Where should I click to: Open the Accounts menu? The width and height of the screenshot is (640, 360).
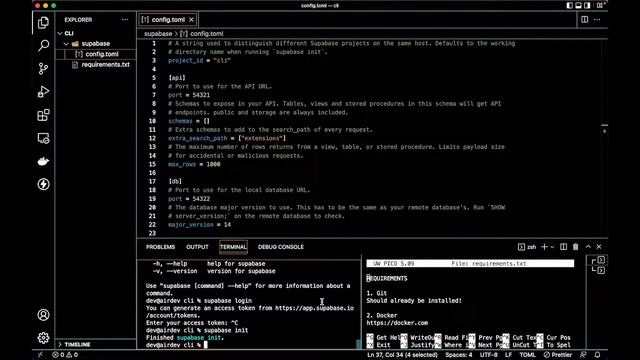point(43,315)
